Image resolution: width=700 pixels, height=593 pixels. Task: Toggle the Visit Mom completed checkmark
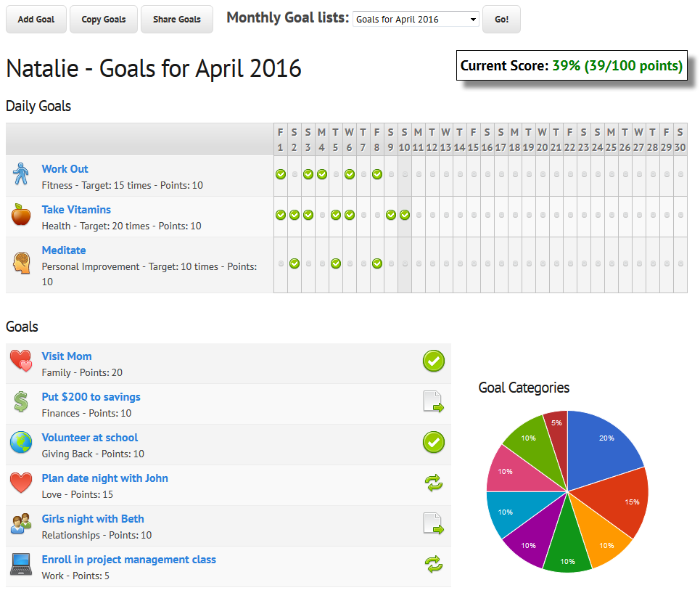click(434, 361)
